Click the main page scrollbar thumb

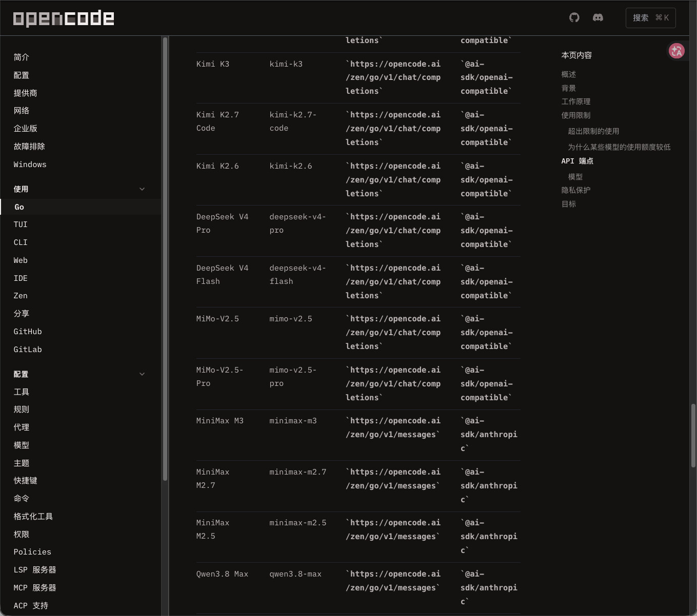pyautogui.click(x=693, y=436)
